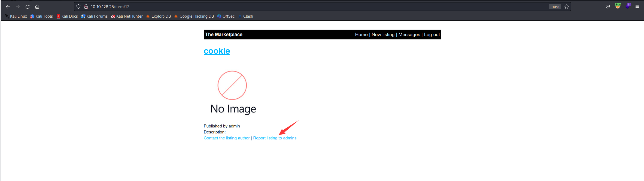The height and width of the screenshot is (181, 644).
Task: Open the Exploit-DB bookmark
Action: [159, 16]
